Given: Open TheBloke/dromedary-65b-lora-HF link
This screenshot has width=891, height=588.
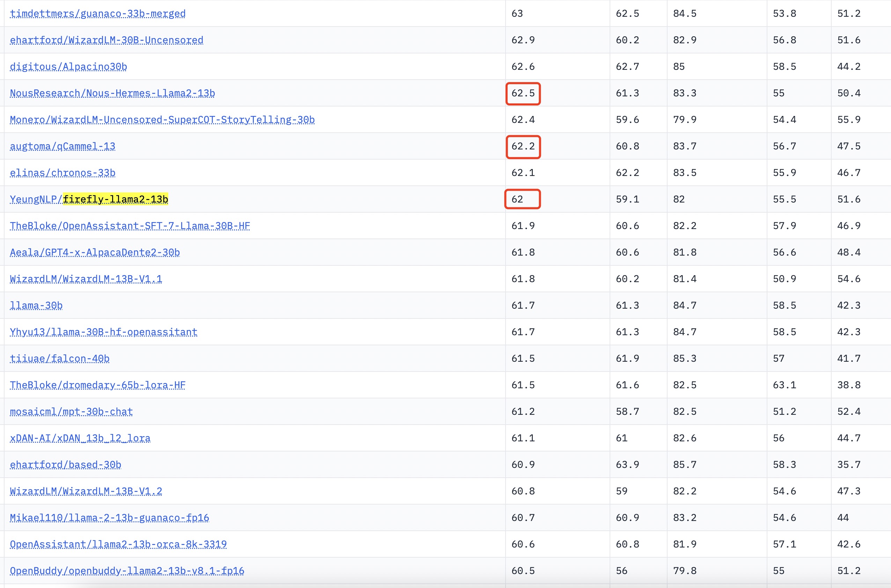Looking at the screenshot, I should coord(97,385).
